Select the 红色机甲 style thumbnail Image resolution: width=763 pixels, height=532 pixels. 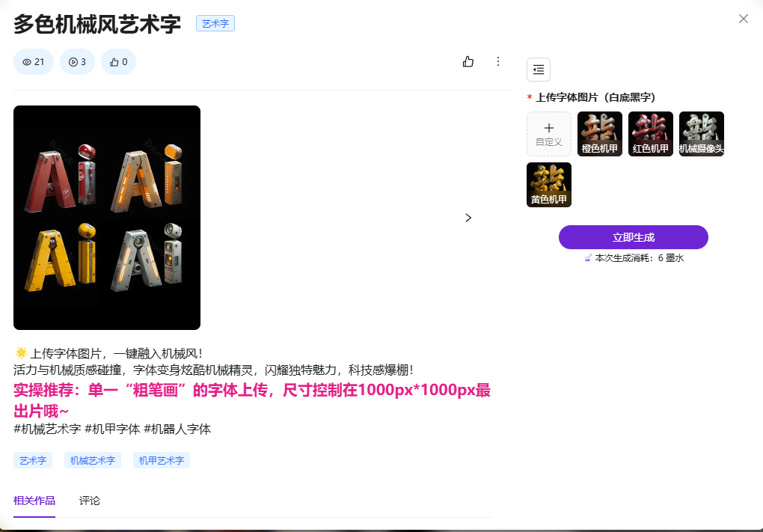651,134
